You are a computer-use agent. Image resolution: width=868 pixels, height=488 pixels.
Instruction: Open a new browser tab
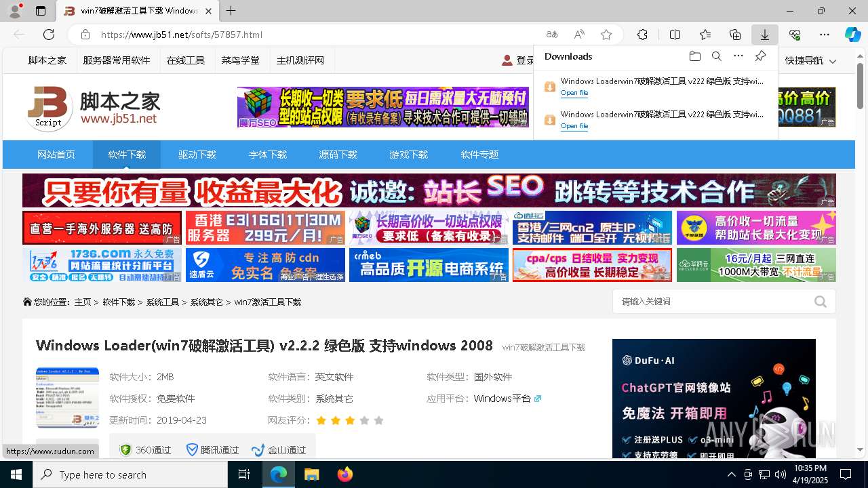(231, 11)
